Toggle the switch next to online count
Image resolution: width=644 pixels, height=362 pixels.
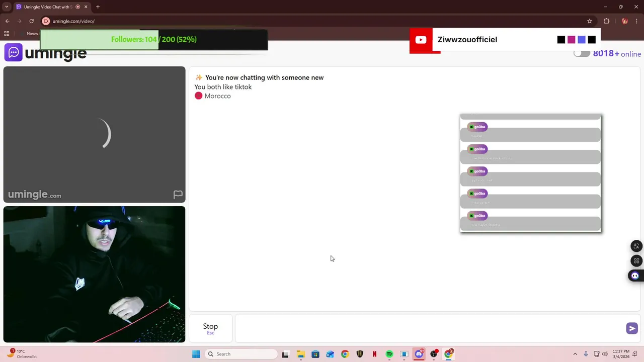582,53
